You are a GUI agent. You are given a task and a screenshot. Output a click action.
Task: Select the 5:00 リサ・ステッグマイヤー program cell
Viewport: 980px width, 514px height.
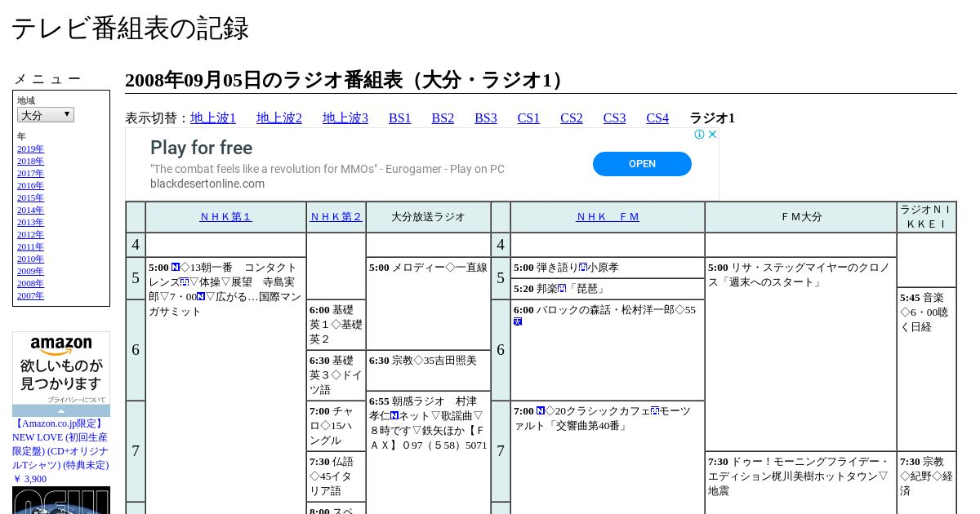800,354
